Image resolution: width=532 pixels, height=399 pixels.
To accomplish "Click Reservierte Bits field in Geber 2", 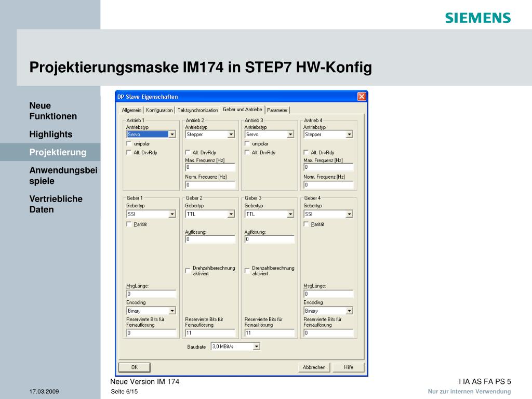I will (210, 333).
